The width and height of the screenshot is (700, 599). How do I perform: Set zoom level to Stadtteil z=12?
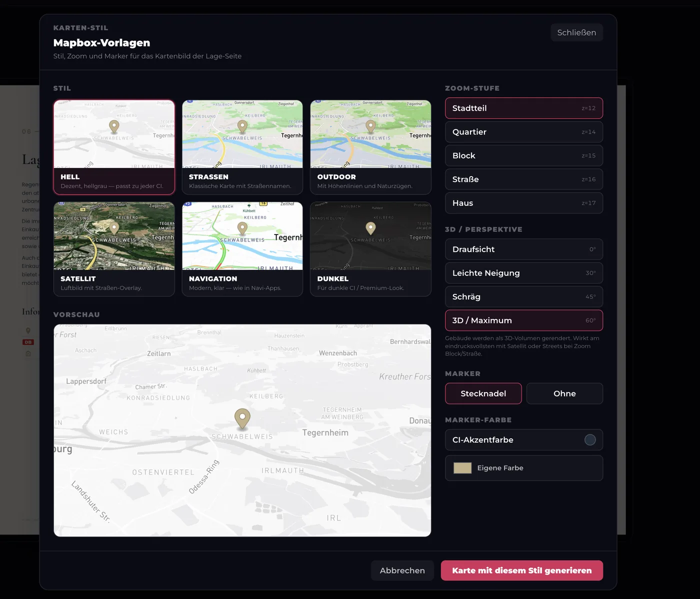pyautogui.click(x=524, y=108)
